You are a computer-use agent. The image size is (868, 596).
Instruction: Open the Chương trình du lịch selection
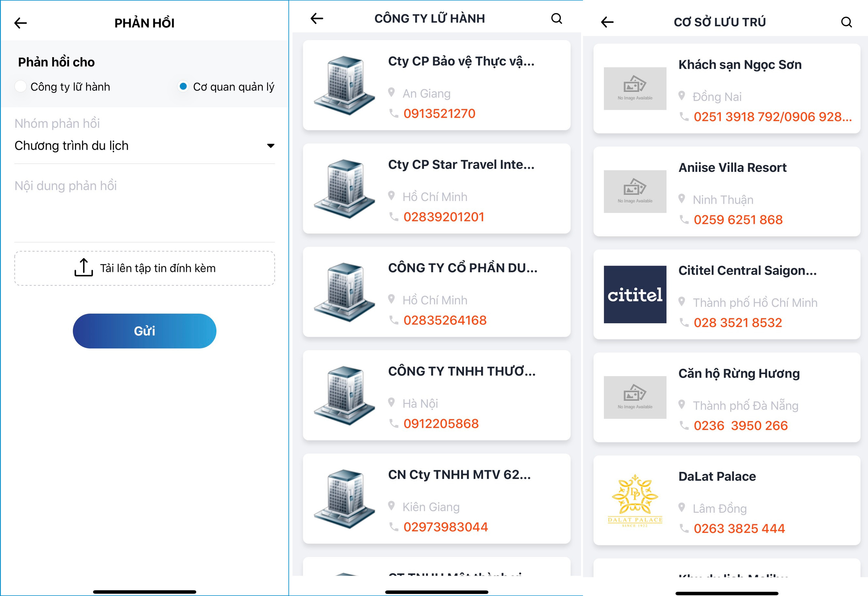(x=145, y=146)
